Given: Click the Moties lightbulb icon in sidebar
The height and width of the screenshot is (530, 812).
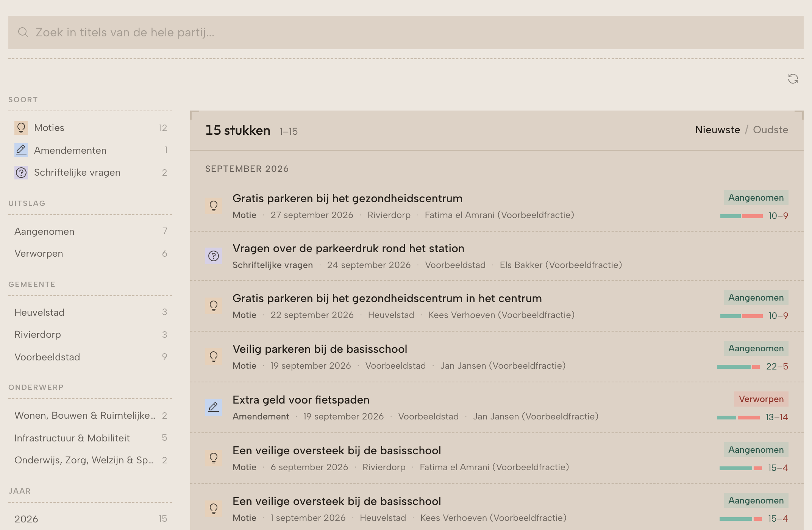Looking at the screenshot, I should 21,128.
